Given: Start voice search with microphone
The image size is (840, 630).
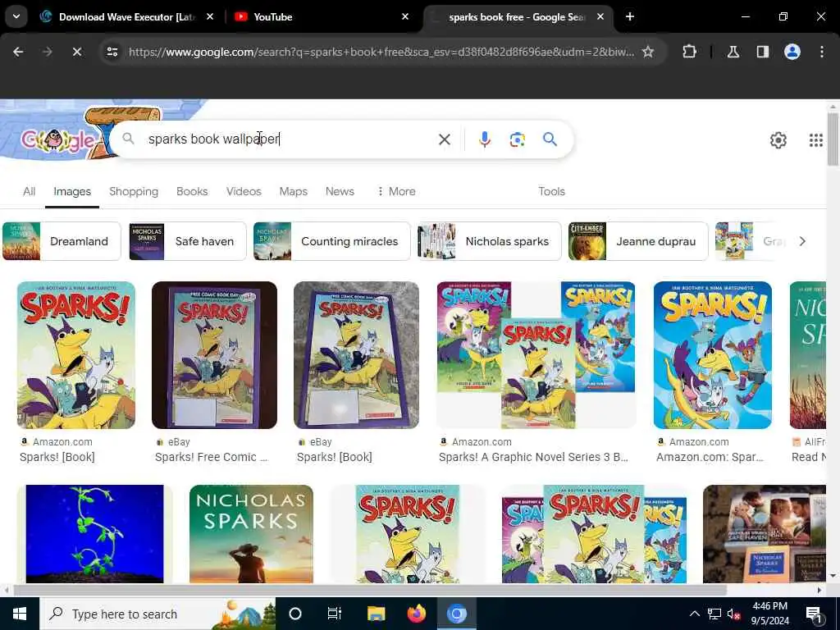Looking at the screenshot, I should [x=484, y=139].
